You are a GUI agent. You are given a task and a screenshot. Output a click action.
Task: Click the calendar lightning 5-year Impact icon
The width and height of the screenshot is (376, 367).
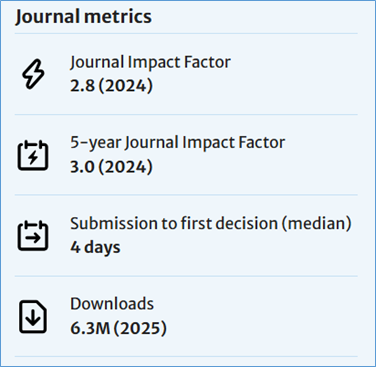click(x=33, y=155)
